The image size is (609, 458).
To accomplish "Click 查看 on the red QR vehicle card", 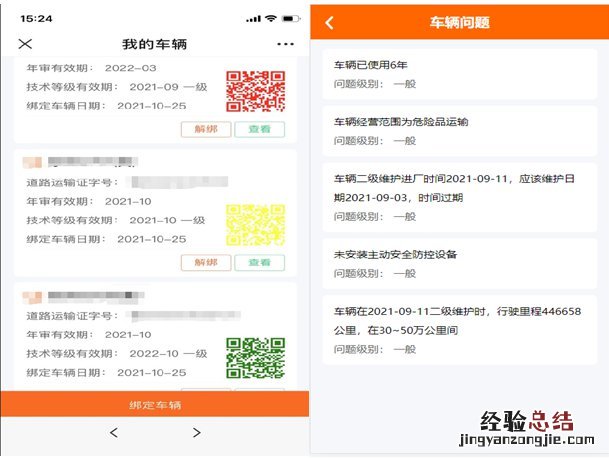I will [259, 129].
